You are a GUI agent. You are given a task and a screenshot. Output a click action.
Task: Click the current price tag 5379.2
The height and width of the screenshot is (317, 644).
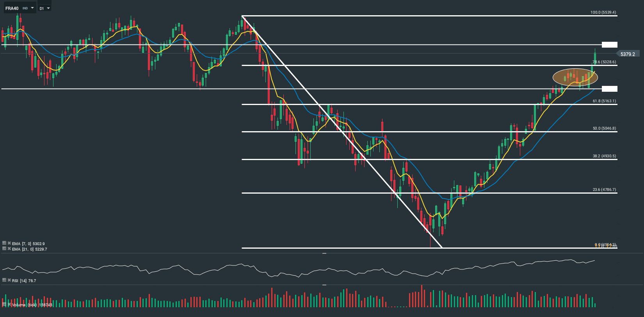click(628, 54)
